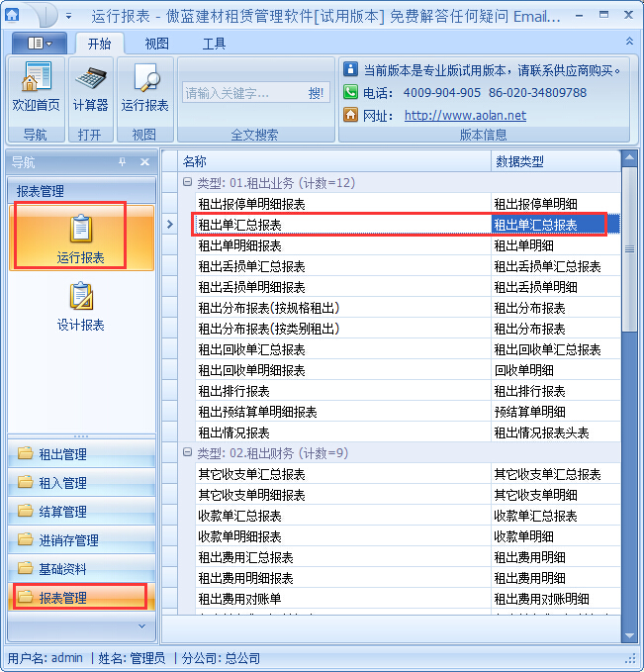This screenshot has width=644, height=672.
Task: Open the quick access toolbar dropdown
Action: [x=68, y=17]
